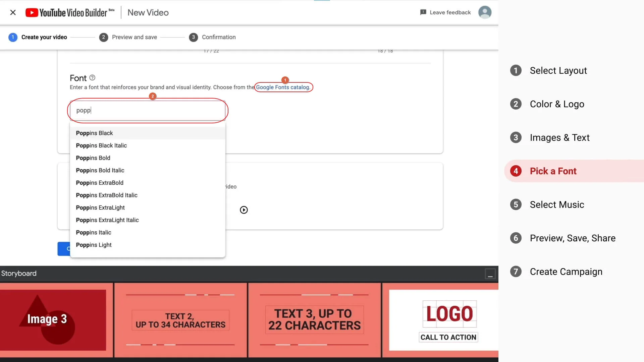Open the Google Fonts catalog link
Viewport: 644px width, 362px height.
point(283,87)
